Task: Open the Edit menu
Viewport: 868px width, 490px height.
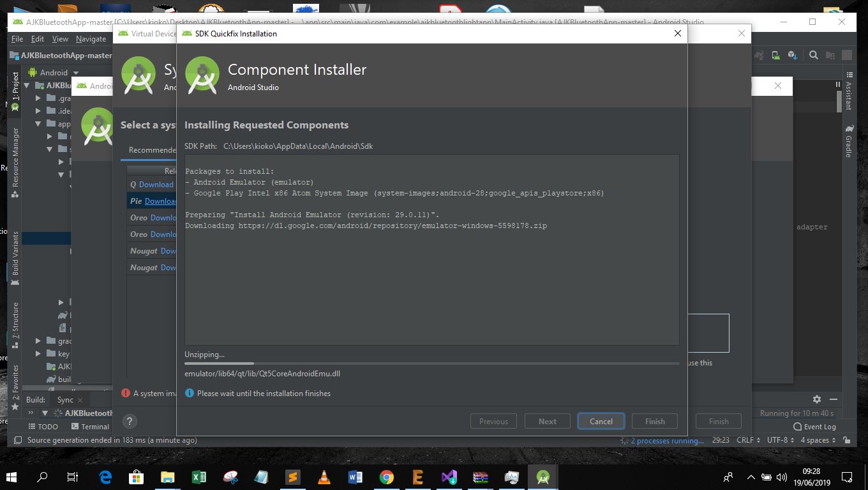Action: 38,39
